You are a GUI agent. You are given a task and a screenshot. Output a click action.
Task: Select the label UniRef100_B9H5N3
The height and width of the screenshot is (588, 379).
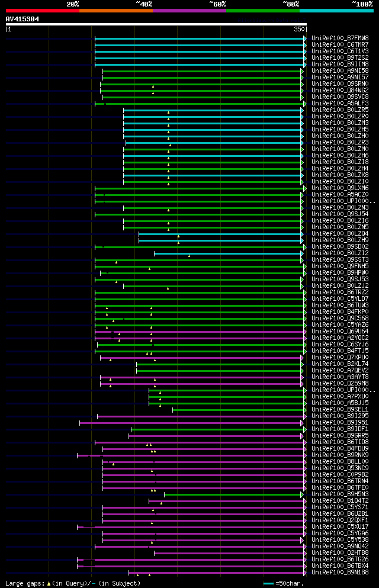tap(340, 494)
